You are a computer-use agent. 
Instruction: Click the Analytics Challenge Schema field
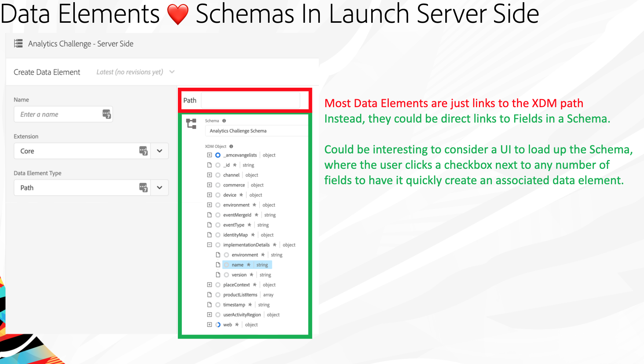[257, 131]
